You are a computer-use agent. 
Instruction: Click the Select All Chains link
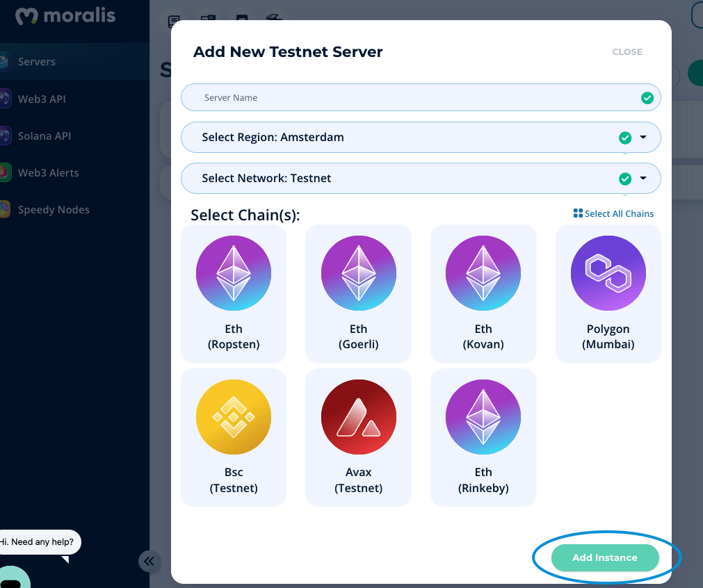(x=614, y=213)
